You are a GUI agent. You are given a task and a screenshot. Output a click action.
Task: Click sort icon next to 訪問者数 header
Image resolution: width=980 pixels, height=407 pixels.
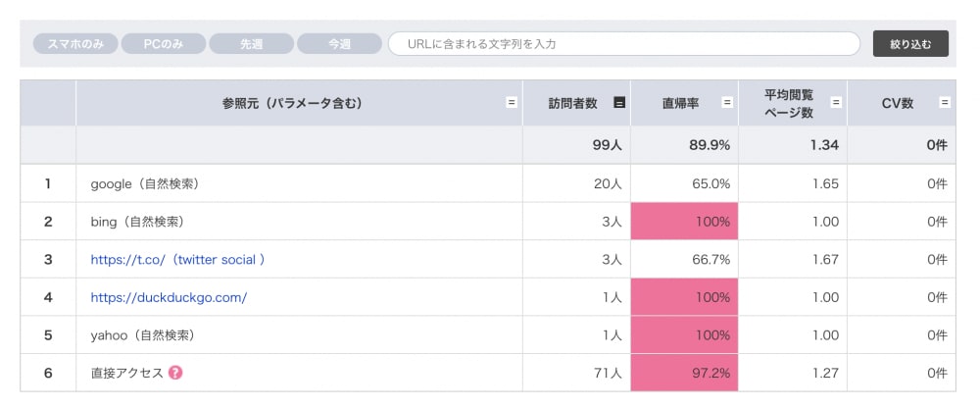click(618, 103)
